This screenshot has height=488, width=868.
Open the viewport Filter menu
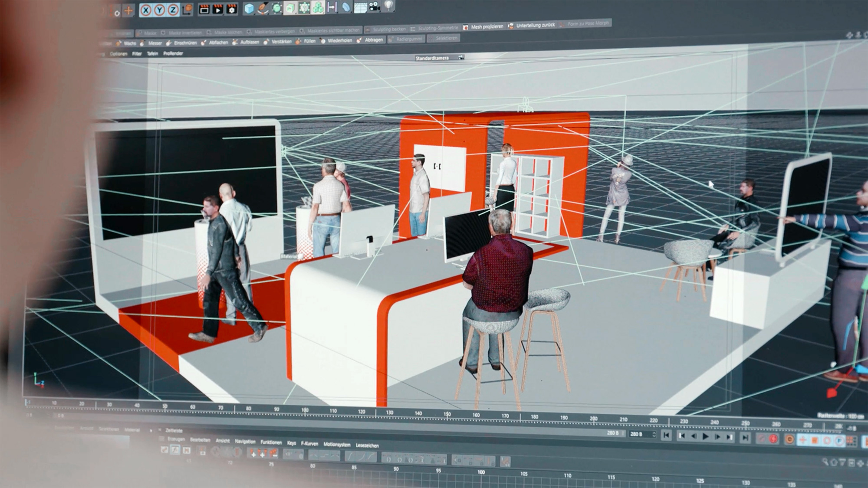(x=137, y=54)
